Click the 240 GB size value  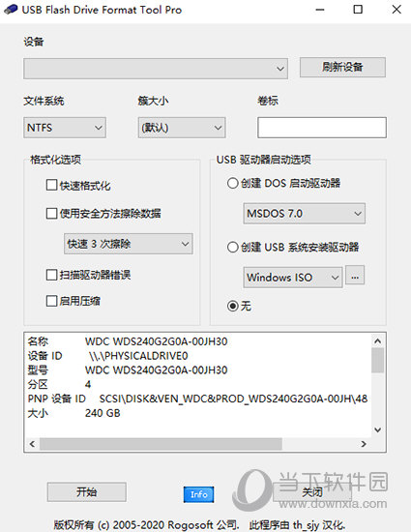tap(103, 413)
